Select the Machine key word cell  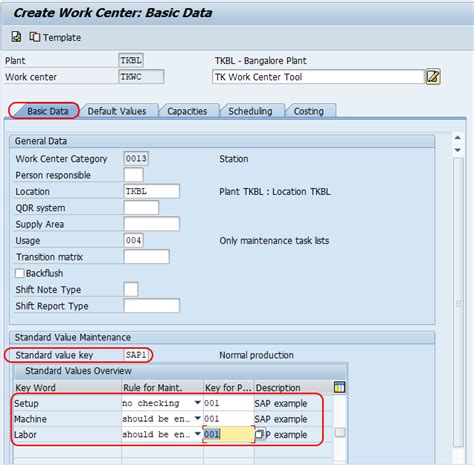(68, 419)
